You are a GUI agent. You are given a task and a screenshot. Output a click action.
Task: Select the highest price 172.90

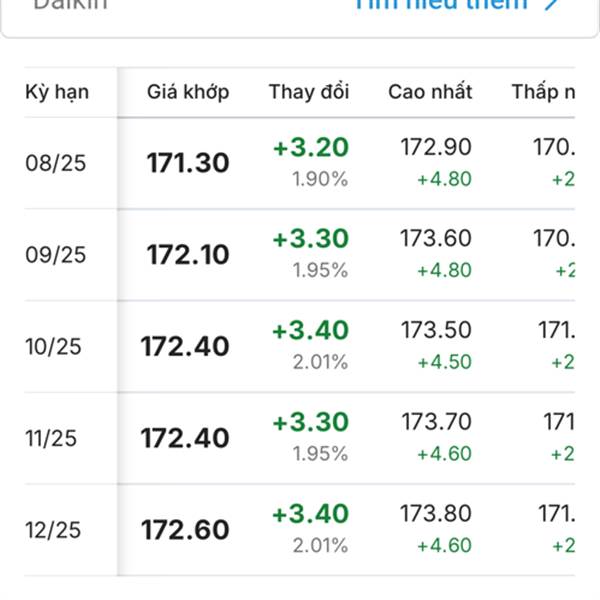click(436, 147)
